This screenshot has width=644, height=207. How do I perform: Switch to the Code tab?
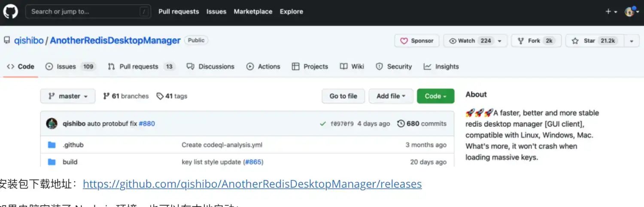21,67
